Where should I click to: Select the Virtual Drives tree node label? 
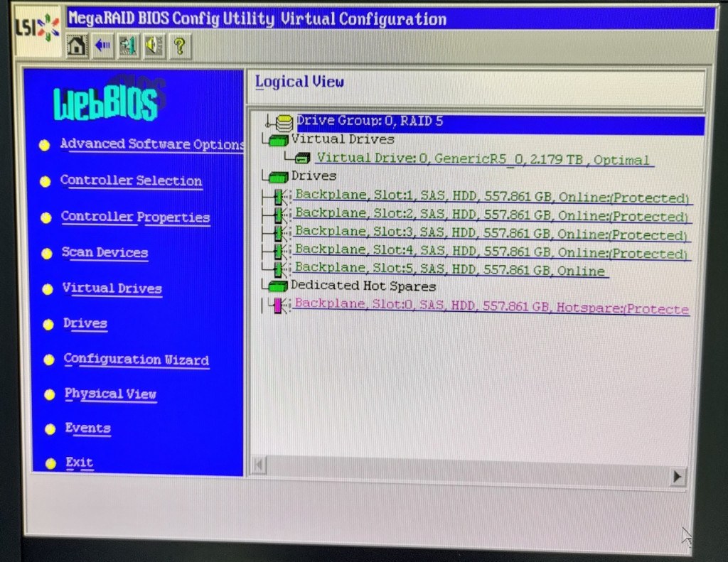coord(343,139)
